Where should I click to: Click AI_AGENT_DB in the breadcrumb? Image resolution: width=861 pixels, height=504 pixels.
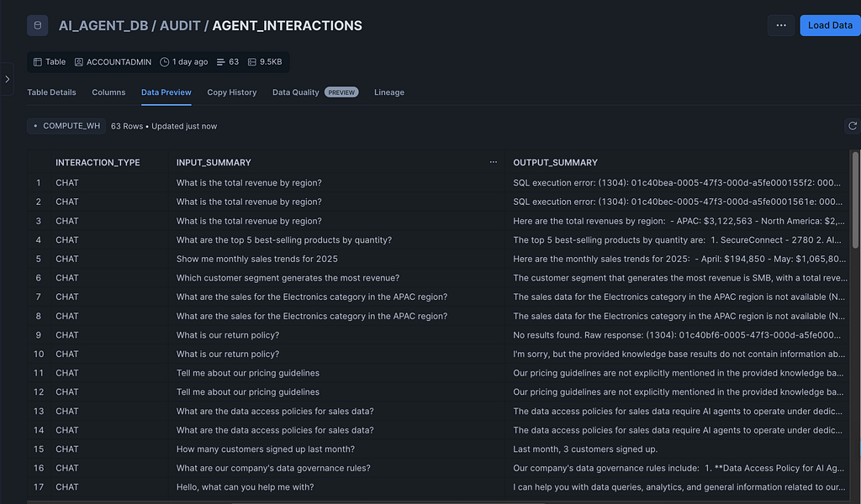[x=103, y=25]
